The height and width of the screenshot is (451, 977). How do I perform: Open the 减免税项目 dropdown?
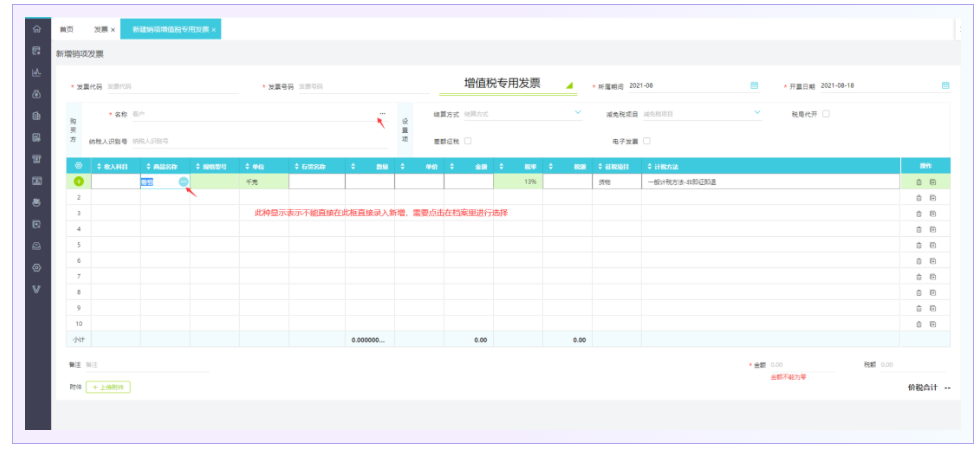(x=756, y=113)
